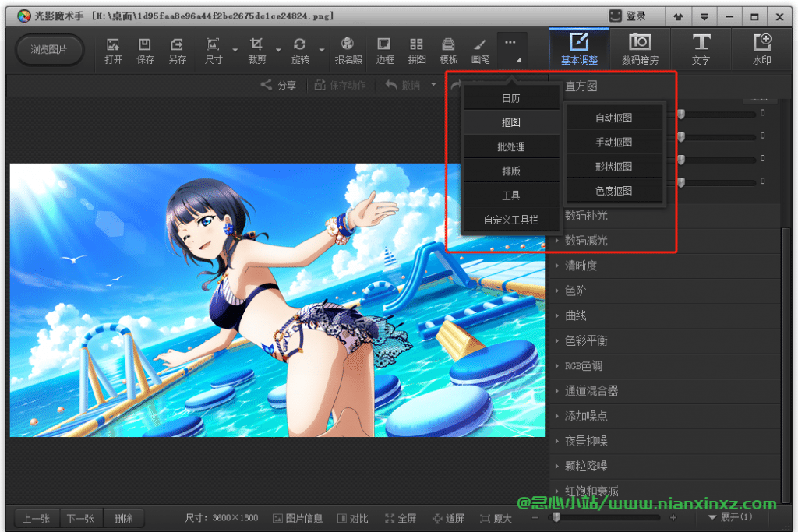Click 保存动作 save action button
Image resolution: width=798 pixels, height=532 pixels.
point(340,86)
